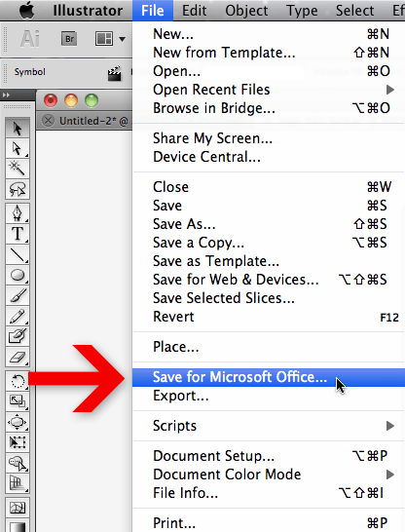This screenshot has width=405, height=532.
Task: Choose Save as Template
Action: coord(269,261)
